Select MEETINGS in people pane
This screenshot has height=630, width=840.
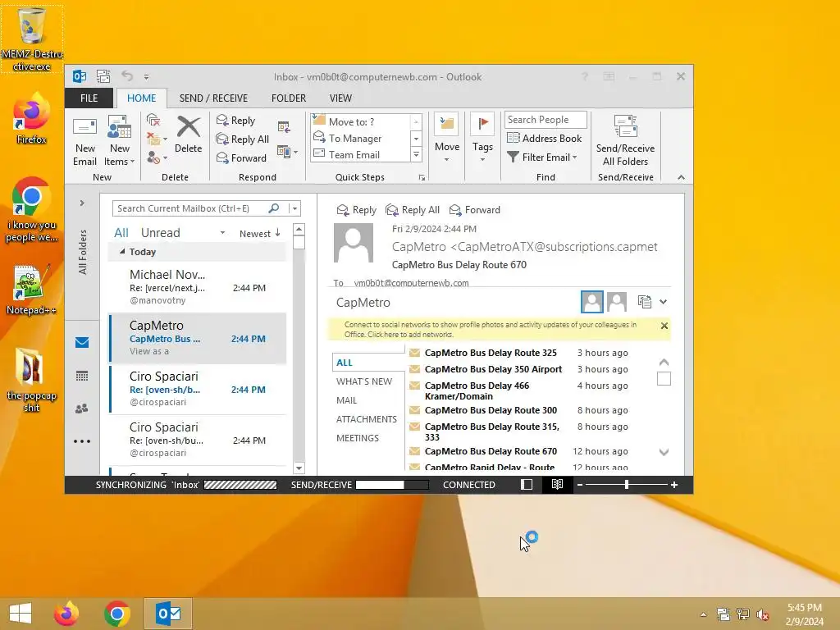(x=358, y=438)
